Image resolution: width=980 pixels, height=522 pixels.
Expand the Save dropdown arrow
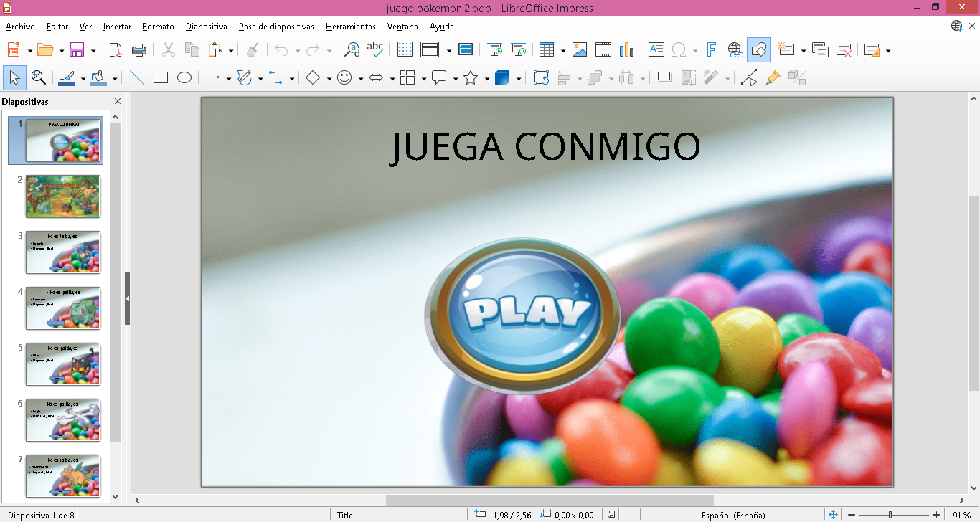[93, 51]
